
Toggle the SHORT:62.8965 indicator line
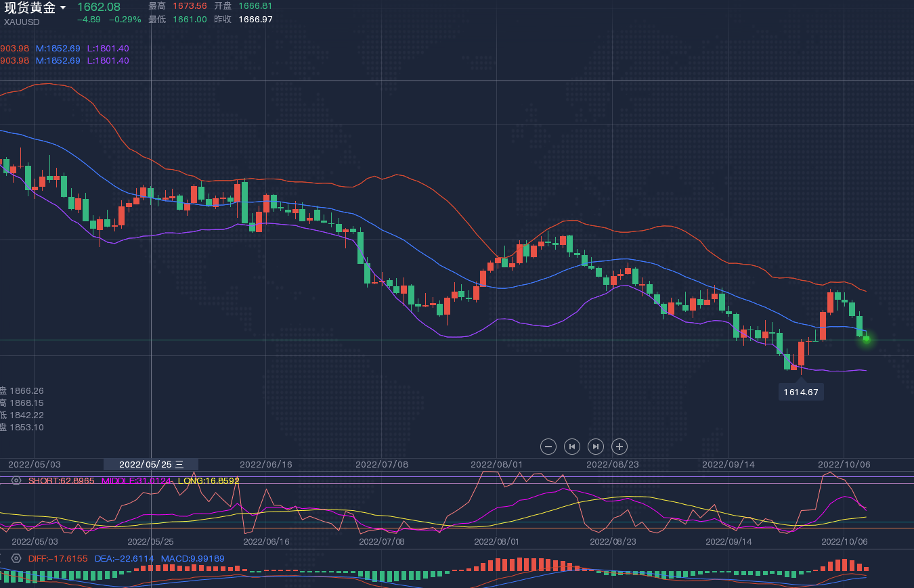point(62,480)
